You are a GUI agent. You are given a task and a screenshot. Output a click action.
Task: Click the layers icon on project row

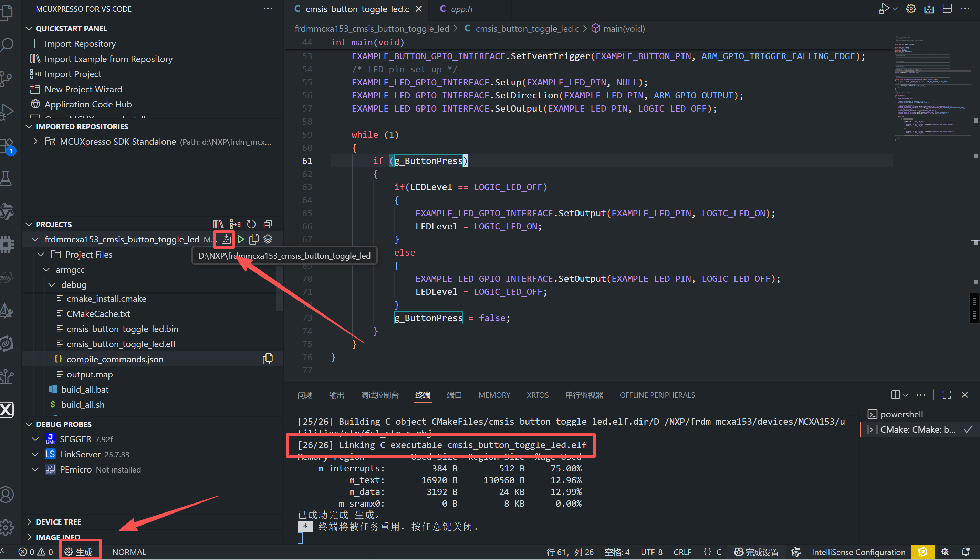pyautogui.click(x=268, y=239)
